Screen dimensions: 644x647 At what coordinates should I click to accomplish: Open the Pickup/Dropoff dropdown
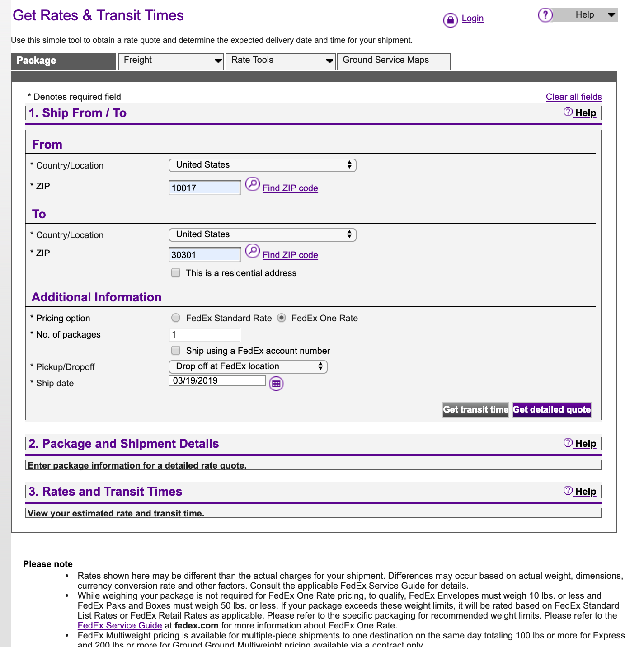pyautogui.click(x=248, y=366)
